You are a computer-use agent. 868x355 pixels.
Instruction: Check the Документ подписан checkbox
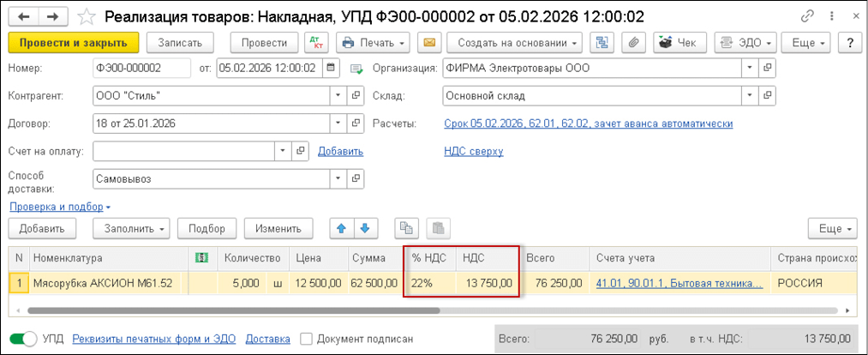pyautogui.click(x=307, y=339)
